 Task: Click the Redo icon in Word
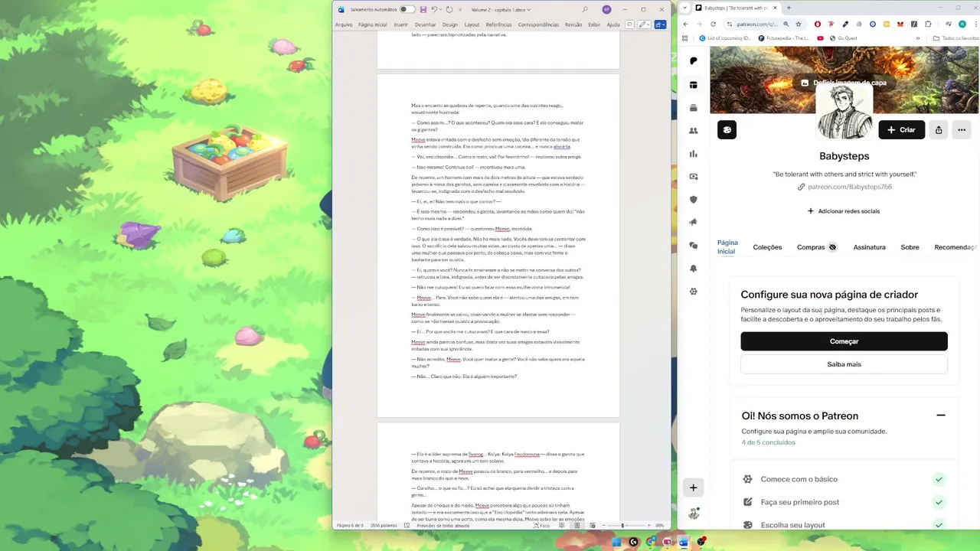[449, 9]
